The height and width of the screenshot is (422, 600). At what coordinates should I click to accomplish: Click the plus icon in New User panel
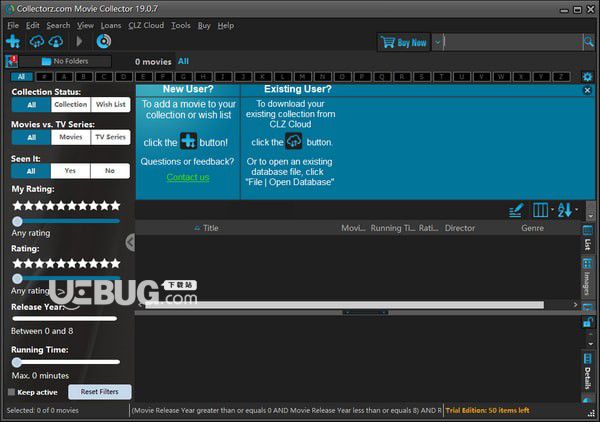point(189,141)
